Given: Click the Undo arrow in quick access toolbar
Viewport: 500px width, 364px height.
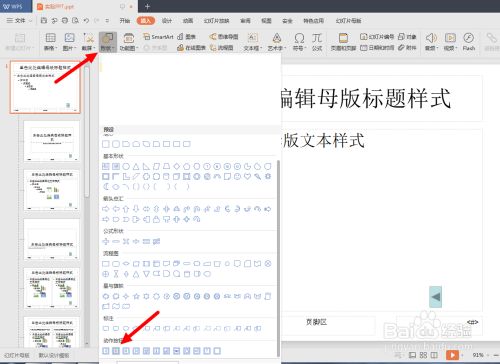Looking at the screenshot, I should [x=86, y=21].
